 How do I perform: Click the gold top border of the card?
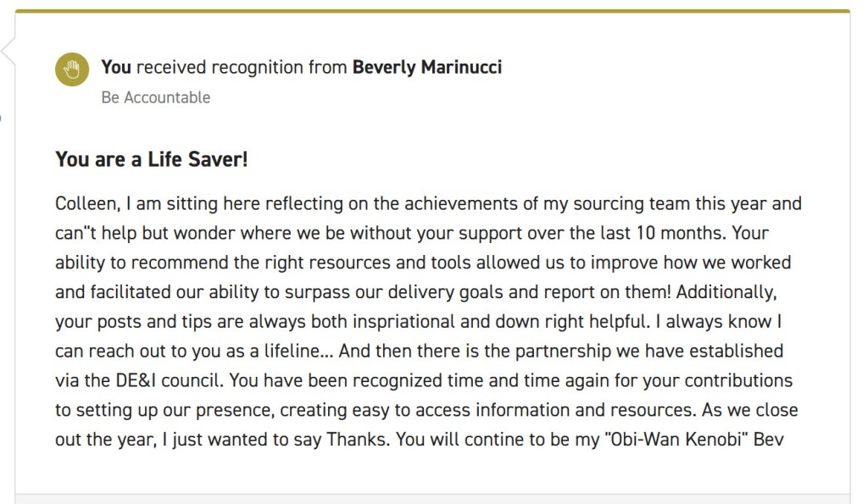tap(432, 11)
